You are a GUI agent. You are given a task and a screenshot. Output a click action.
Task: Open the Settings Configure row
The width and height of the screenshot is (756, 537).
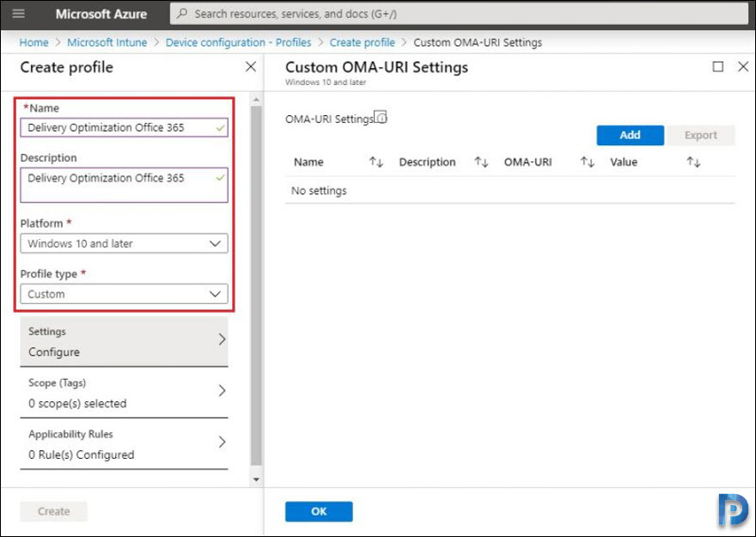(x=124, y=341)
